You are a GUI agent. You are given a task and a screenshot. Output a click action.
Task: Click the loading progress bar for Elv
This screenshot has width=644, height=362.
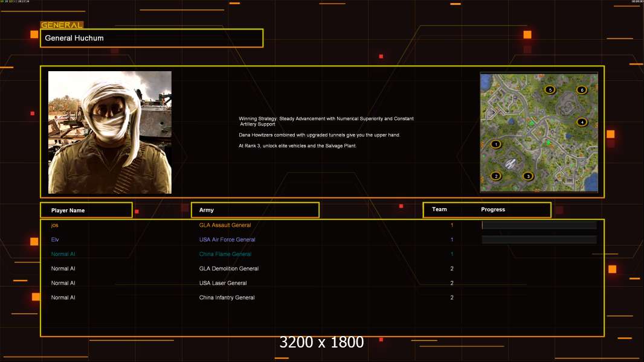point(539,240)
